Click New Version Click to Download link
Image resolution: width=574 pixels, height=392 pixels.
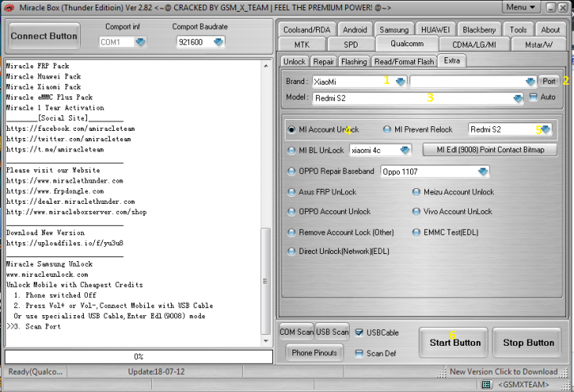tap(503, 372)
